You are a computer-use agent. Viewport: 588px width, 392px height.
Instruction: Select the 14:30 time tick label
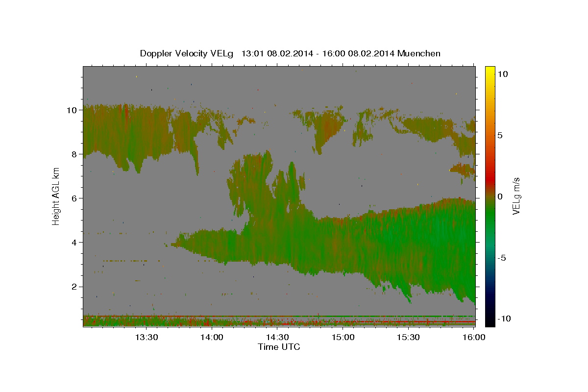point(277,337)
